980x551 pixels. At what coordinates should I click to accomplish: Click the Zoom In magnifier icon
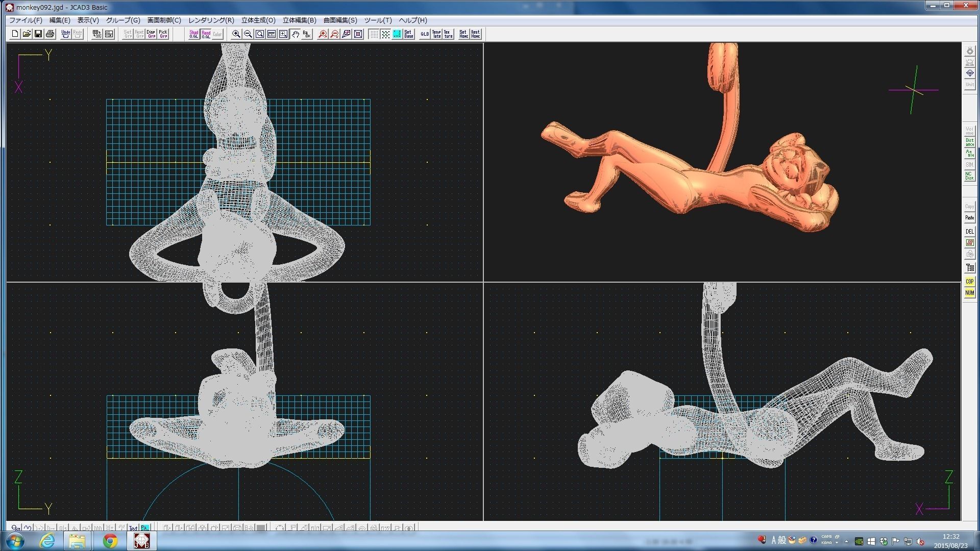pos(236,34)
